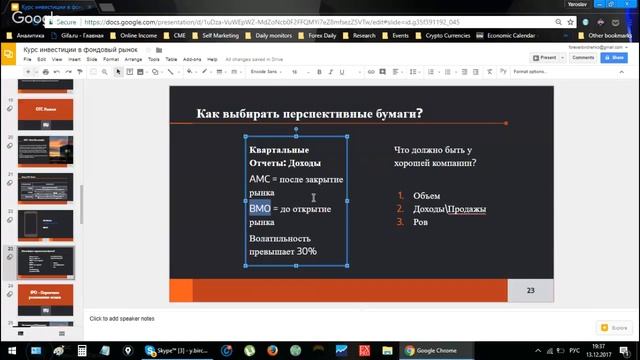Open Skype from the taskbar

(177, 351)
